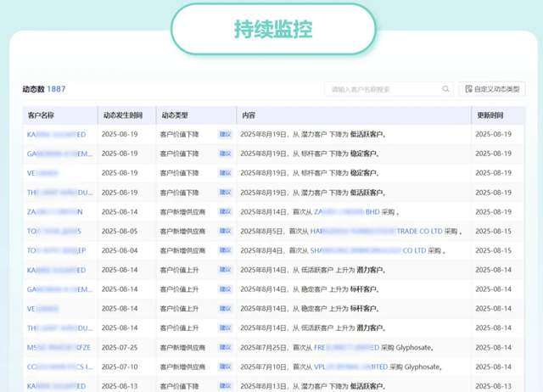543x392 pixels.
Task: Open customer GA…EM in the 2025-08-19 row
Action: pos(59,154)
